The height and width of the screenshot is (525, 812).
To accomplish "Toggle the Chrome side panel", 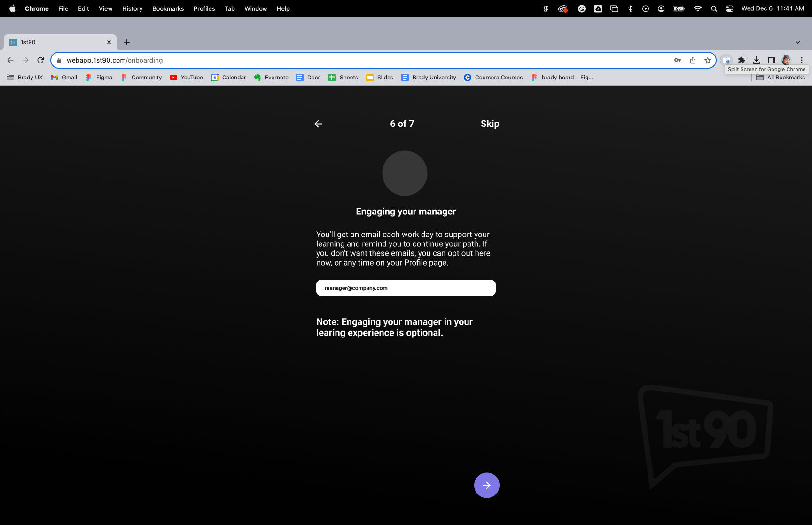I will point(771,60).
